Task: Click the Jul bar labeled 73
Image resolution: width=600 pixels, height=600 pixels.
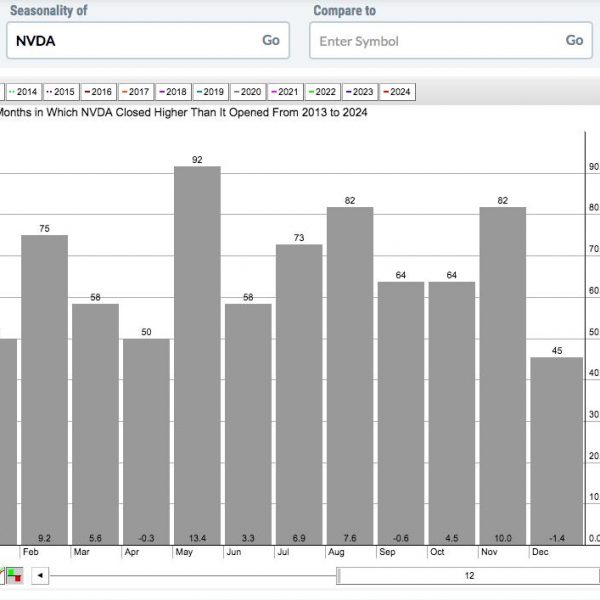Action: click(x=299, y=394)
